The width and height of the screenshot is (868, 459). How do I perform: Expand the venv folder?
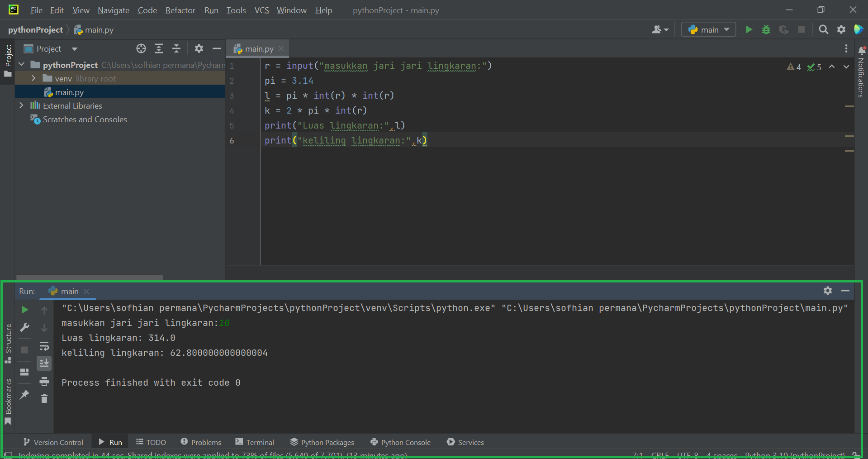point(33,78)
